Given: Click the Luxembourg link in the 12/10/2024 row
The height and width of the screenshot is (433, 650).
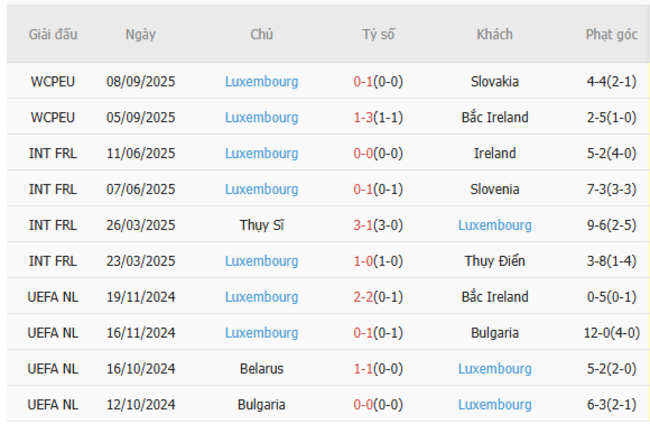Looking at the screenshot, I should coord(495,404).
